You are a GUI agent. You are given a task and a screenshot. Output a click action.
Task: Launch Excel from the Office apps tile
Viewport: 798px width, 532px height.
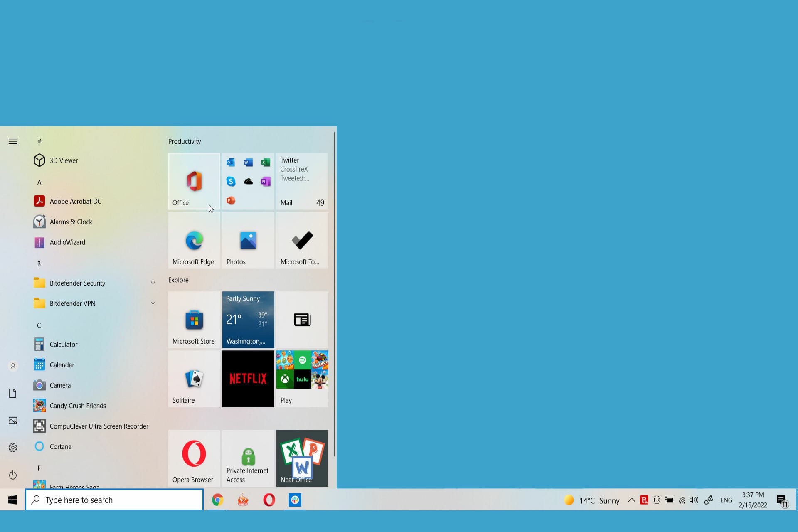pyautogui.click(x=266, y=162)
